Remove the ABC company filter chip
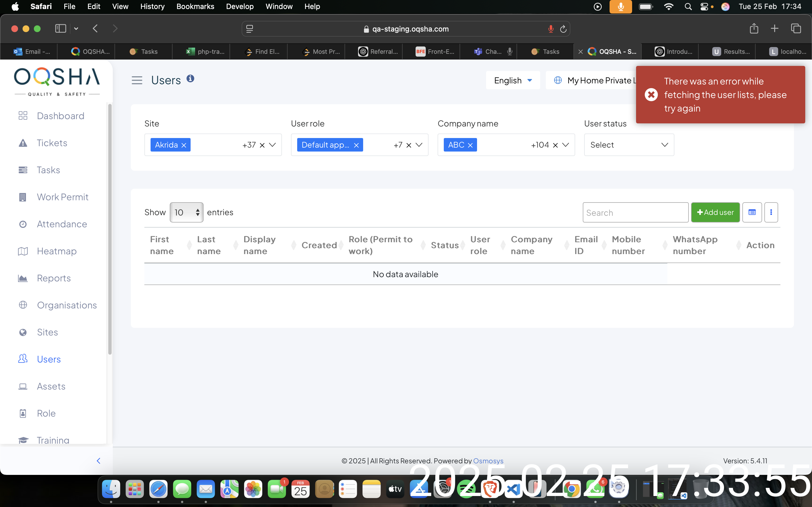Viewport: 812px width, 507px height. (x=470, y=145)
